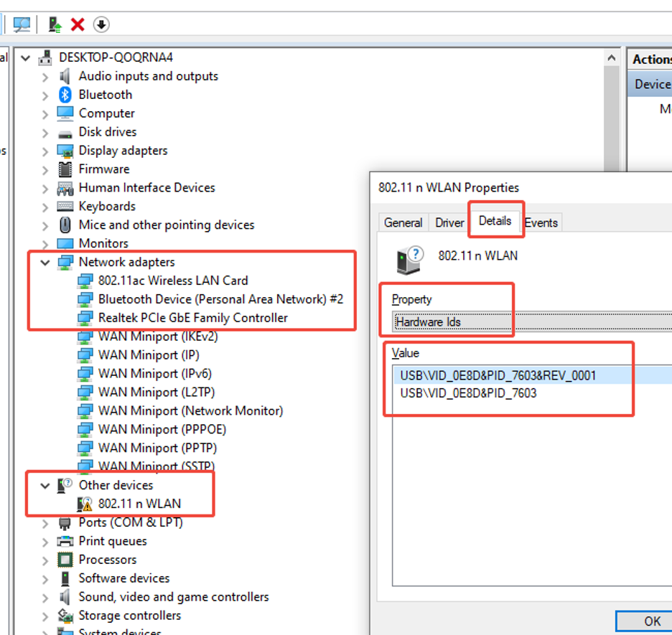This screenshot has width=672, height=635.
Task: Click the Ports (COM & LPT) icon
Action: [65, 523]
